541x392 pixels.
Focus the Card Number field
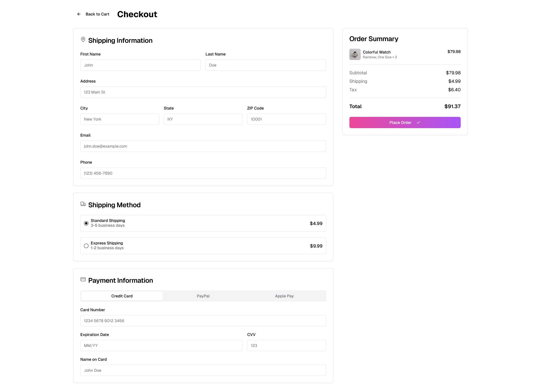point(203,321)
